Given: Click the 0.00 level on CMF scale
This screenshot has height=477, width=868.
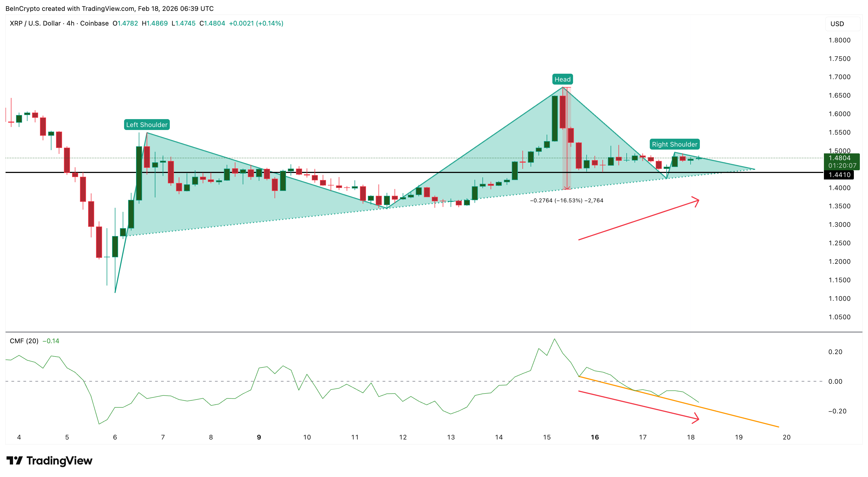Looking at the screenshot, I should coord(835,381).
